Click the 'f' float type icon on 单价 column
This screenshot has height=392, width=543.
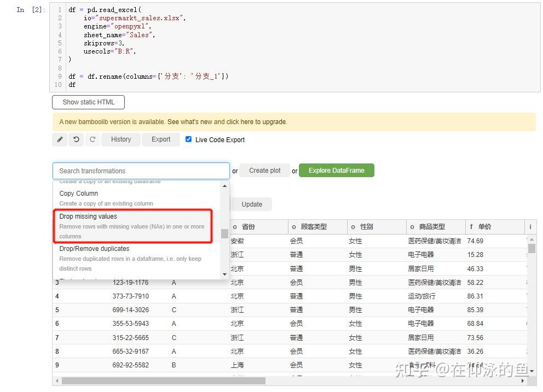tap(472, 226)
